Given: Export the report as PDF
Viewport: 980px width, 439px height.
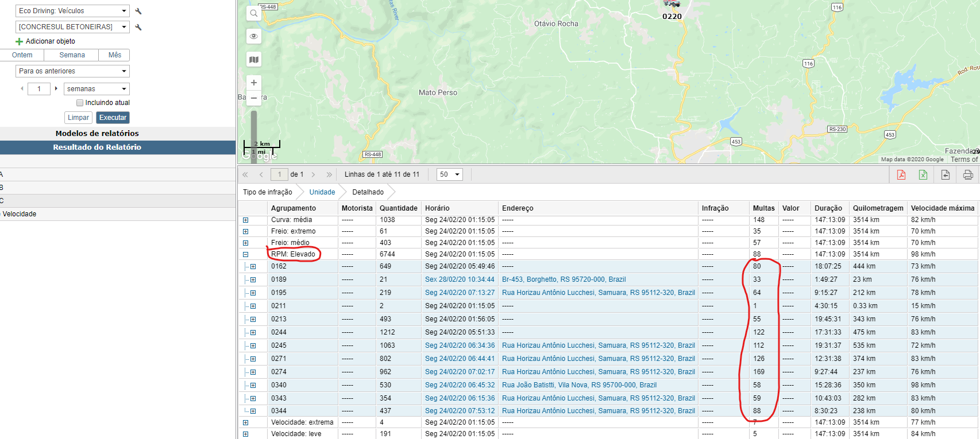Looking at the screenshot, I should pyautogui.click(x=901, y=175).
